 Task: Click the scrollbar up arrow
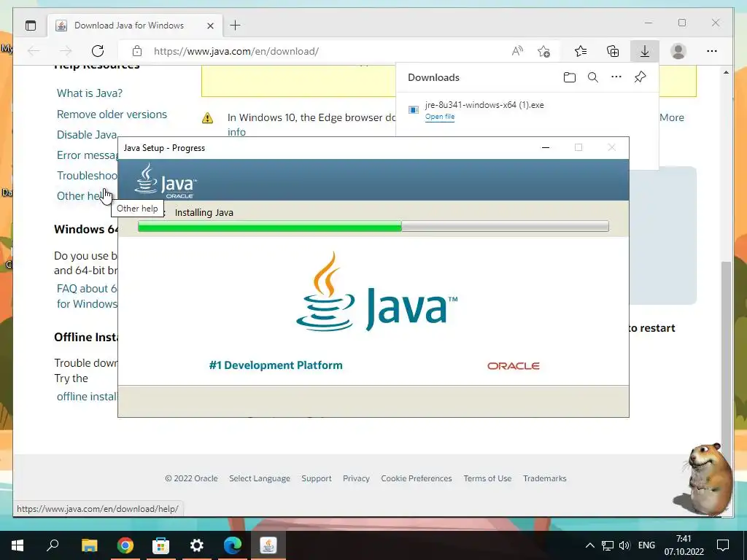726,72
